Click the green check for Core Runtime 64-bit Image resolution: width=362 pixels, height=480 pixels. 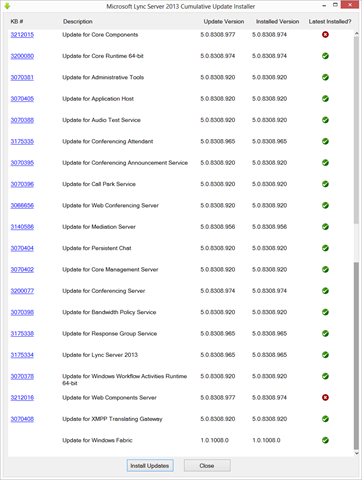tap(325, 56)
